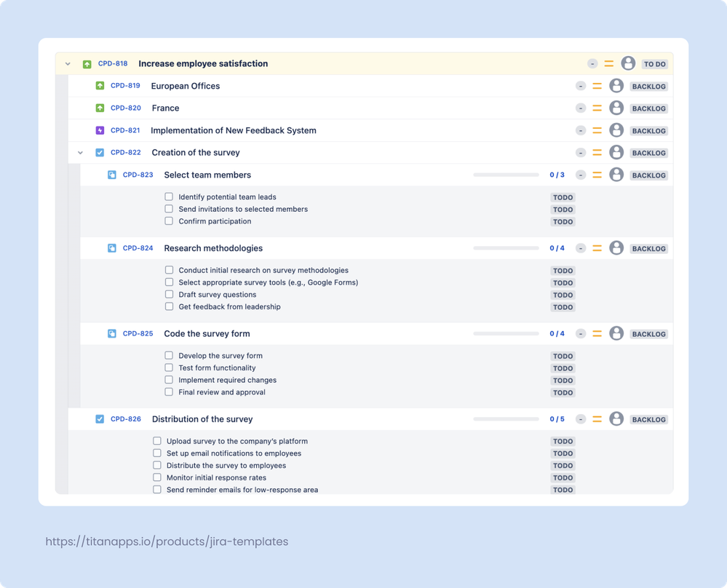Check 'Identify potential team leads' checklist item
This screenshot has height=588, width=727.
click(x=169, y=196)
